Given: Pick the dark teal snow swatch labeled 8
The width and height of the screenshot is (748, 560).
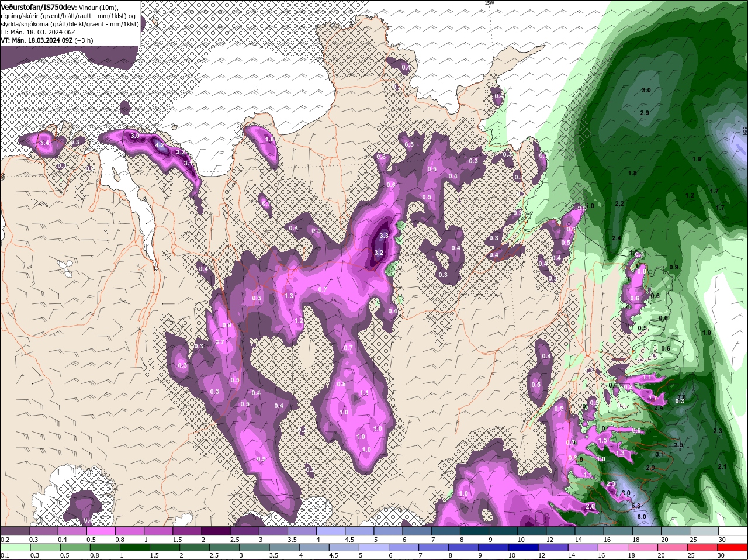Looking at the screenshot, I should point(475,530).
